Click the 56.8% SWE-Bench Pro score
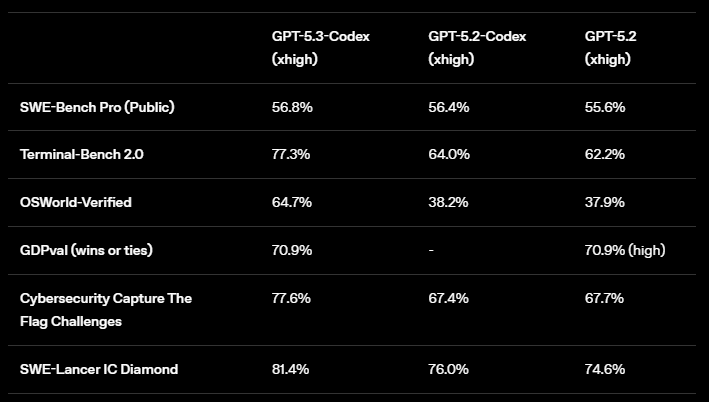709x402 pixels. coord(292,107)
